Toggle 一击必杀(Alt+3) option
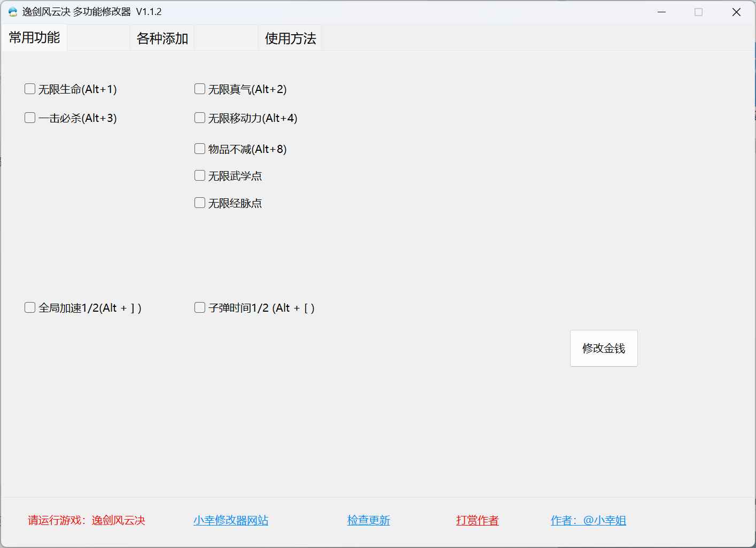Screen dimensions: 756x548 tap(30, 118)
